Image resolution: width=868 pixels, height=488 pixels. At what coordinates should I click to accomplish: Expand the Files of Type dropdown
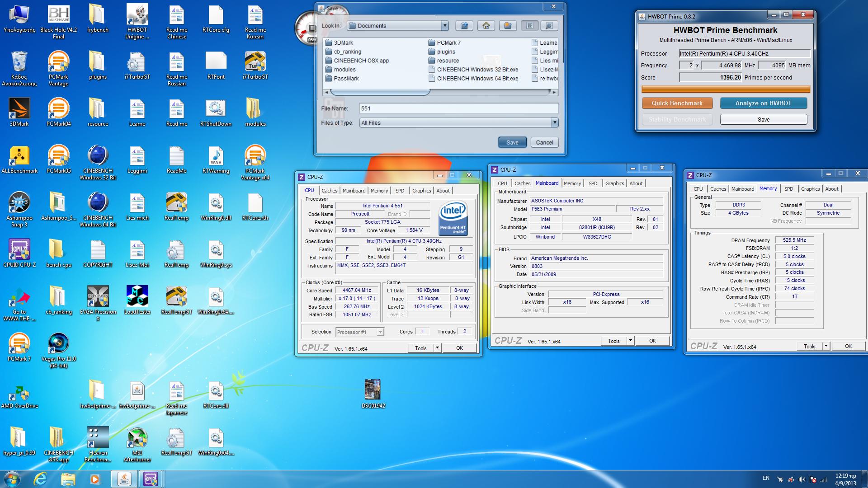[x=554, y=122]
